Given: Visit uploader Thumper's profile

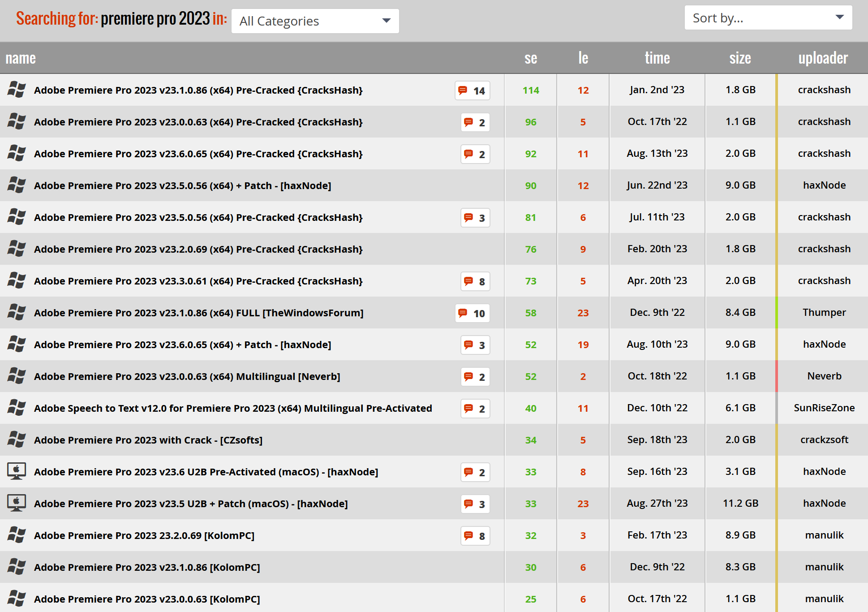Looking at the screenshot, I should pyautogui.click(x=824, y=312).
